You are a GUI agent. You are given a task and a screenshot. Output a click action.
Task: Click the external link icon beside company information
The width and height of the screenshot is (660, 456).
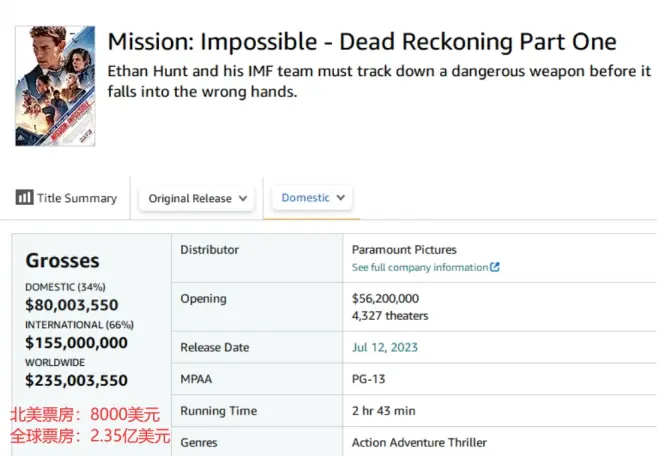point(495,268)
